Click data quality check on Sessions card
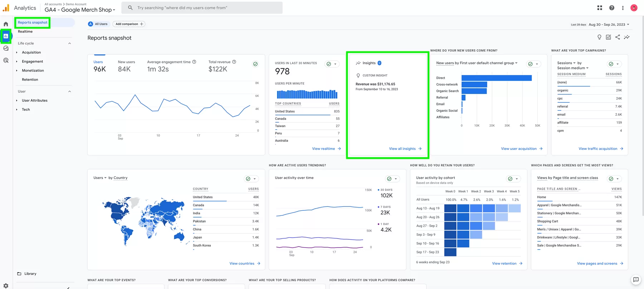 611,64
